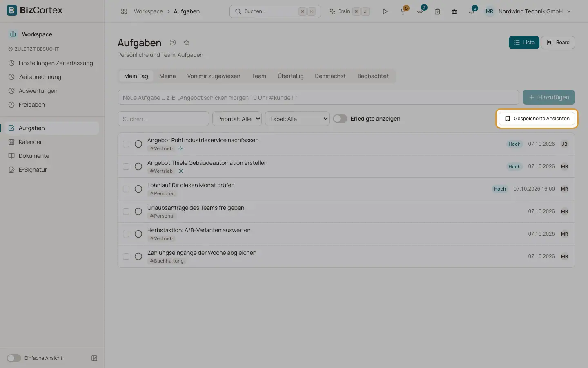This screenshot has width=588, height=368.
Task: Click the MR avatar on the Zahlungseingänge task
Action: click(x=564, y=256)
